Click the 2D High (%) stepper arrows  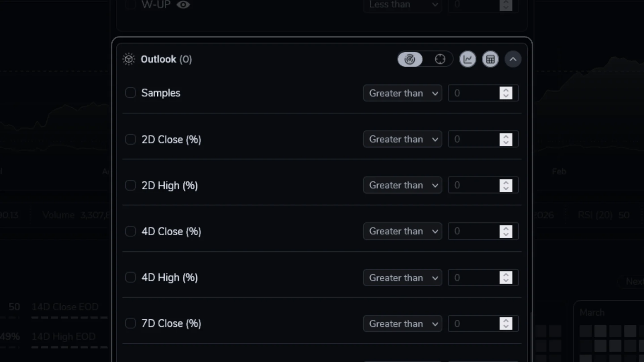[x=506, y=185]
